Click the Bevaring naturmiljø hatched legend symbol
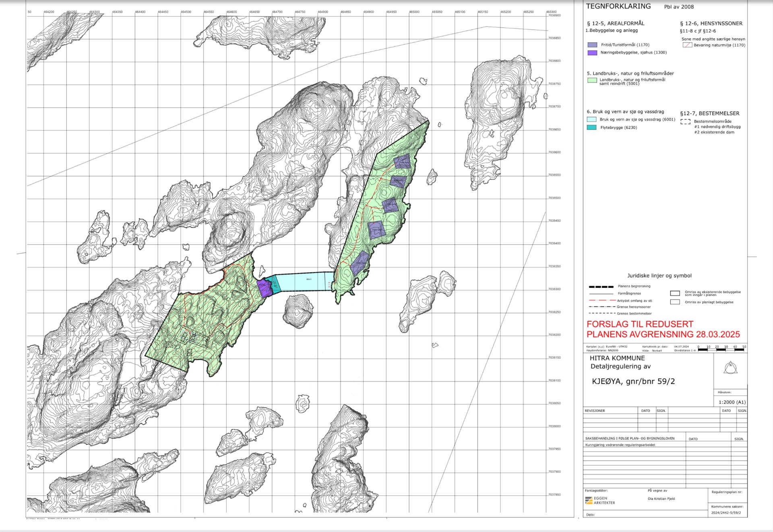773x532 pixels. click(x=687, y=45)
